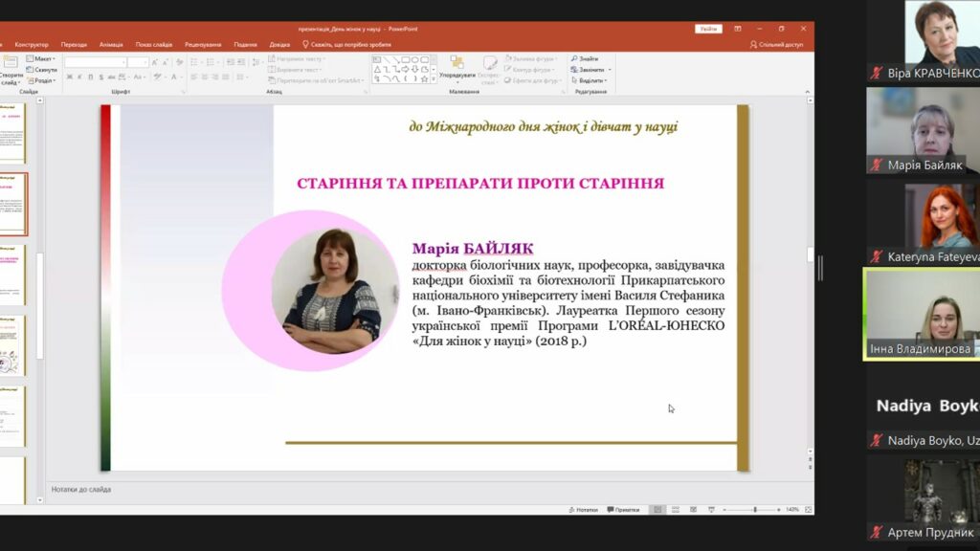Toggle Примітки comments pane
Screen dimensions: 980x551
pos(622,510)
